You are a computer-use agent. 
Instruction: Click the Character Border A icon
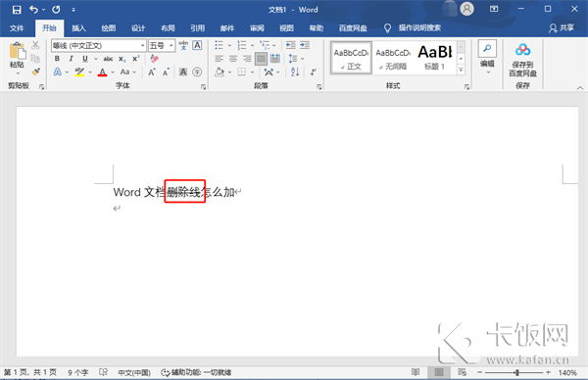[x=197, y=45]
